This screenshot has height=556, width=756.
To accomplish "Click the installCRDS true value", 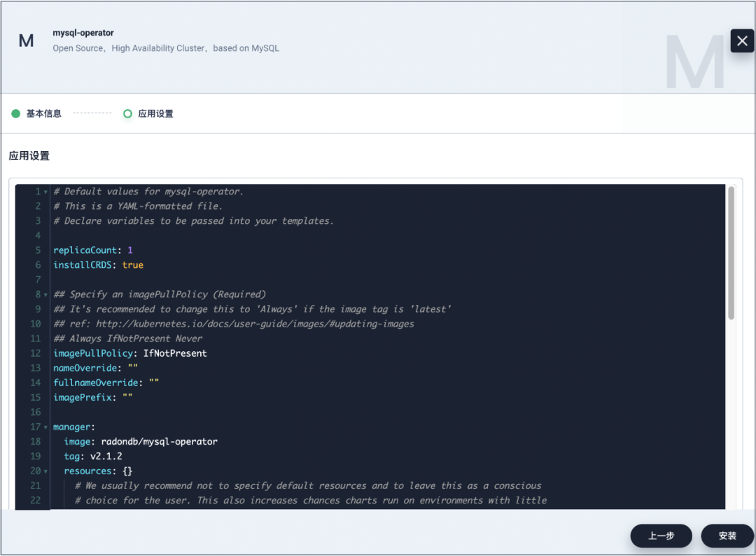I will [133, 265].
